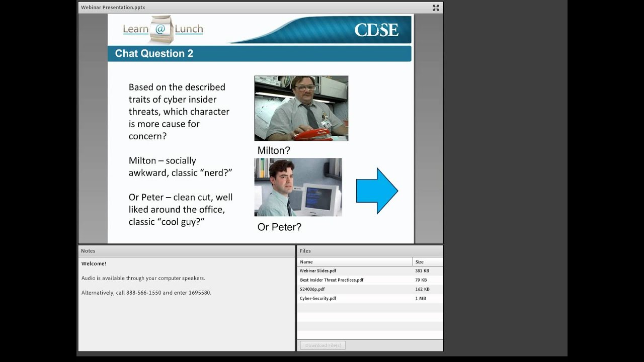The width and height of the screenshot is (644, 362).
Task: Click the blue arrow on the slide
Action: pos(377,191)
